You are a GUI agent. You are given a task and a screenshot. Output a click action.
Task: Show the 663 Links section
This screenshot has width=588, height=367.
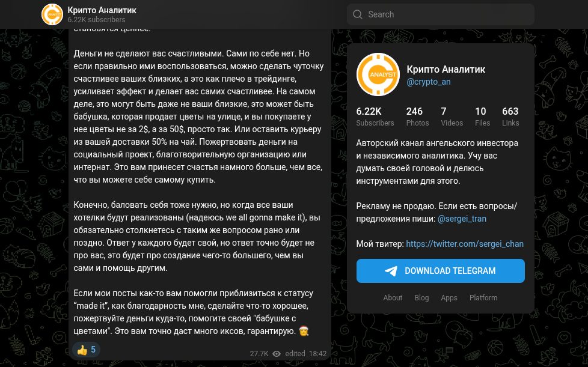pos(510,117)
